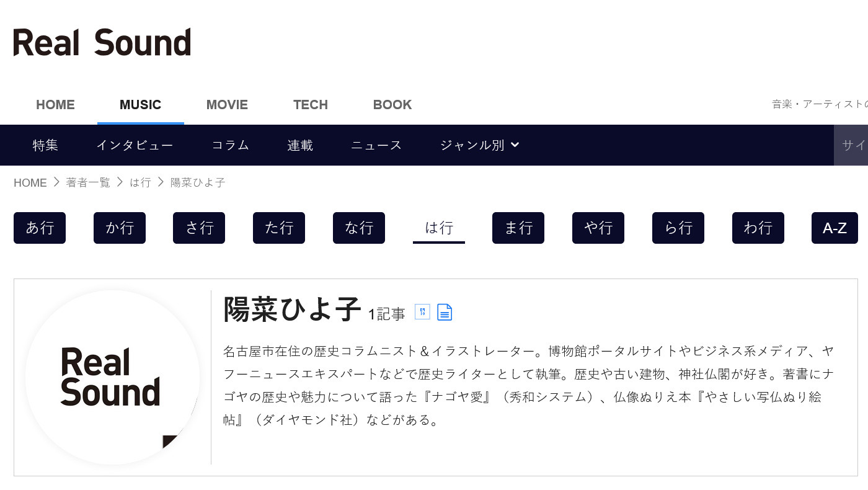Choose the さ行 author index button
The image size is (868, 490).
click(x=199, y=228)
